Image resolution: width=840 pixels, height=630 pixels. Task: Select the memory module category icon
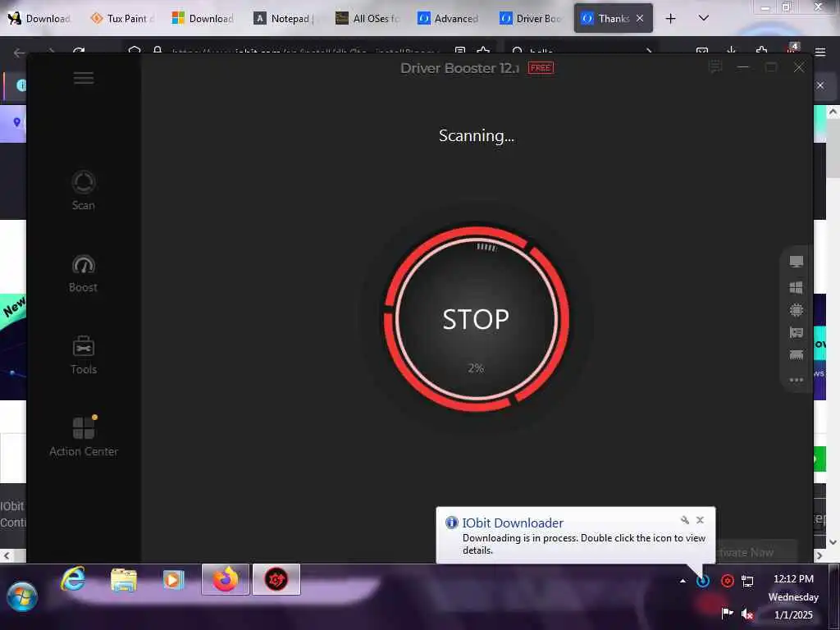point(796,354)
